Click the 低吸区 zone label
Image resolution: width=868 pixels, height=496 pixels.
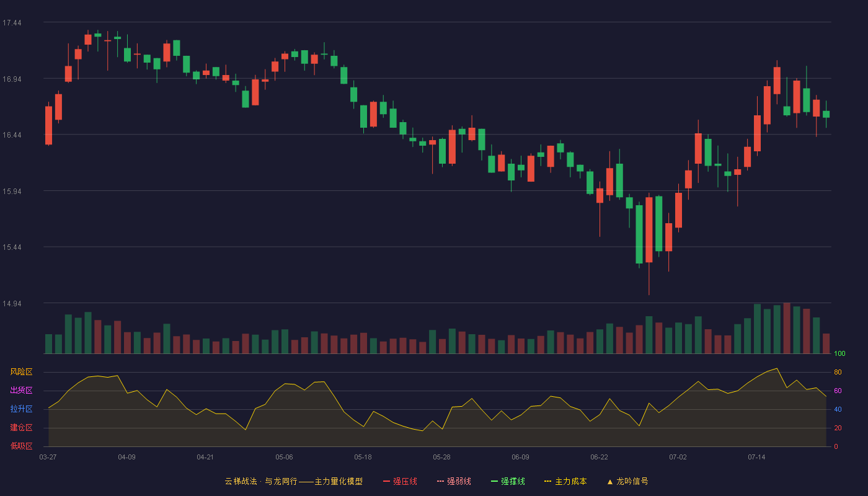point(21,446)
